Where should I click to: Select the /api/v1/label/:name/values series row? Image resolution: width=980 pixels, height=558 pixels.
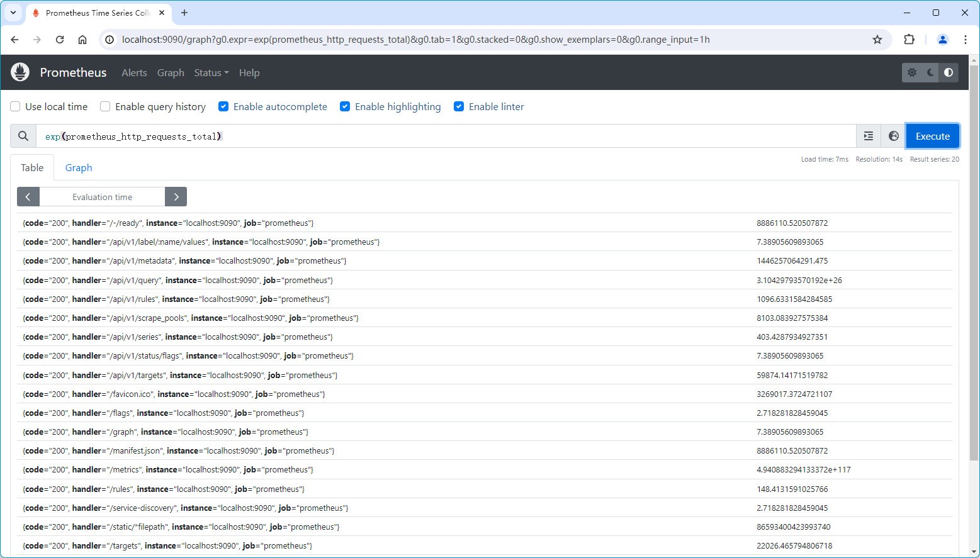tap(484, 242)
